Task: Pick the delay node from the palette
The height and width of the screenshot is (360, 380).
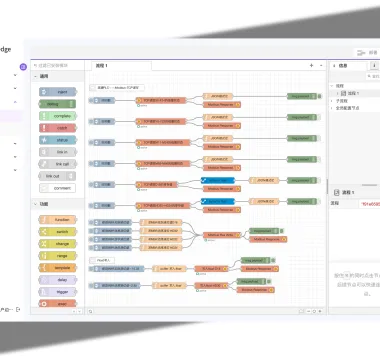Action: 58,280
